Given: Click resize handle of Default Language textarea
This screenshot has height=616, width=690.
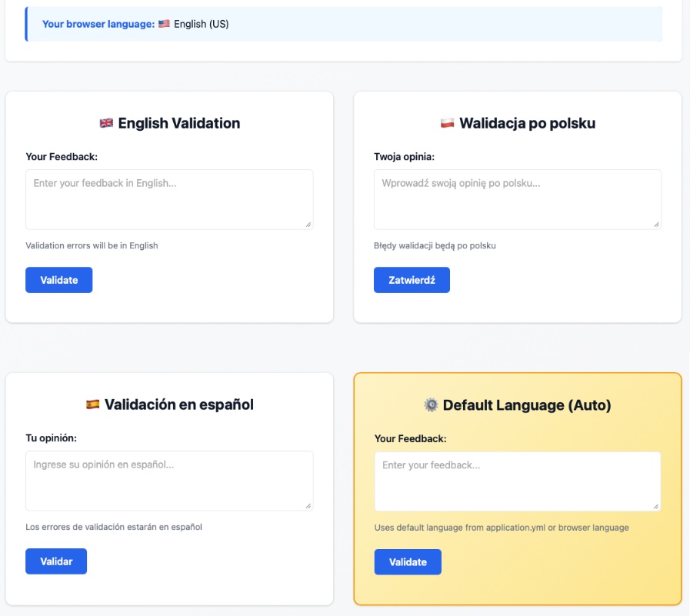Looking at the screenshot, I should click(656, 506).
